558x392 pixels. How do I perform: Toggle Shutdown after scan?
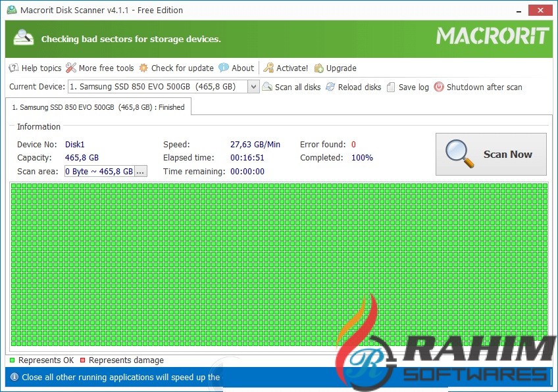coord(478,87)
